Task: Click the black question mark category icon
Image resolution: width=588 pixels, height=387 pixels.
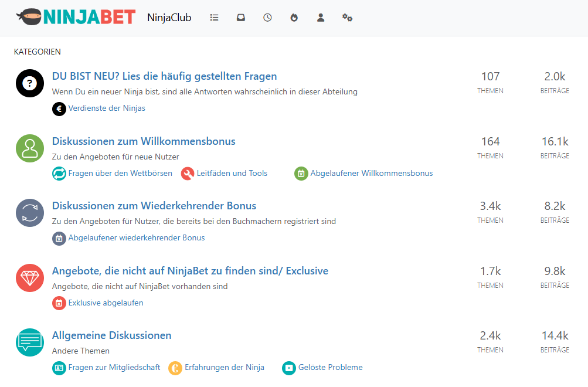Action: 30,83
